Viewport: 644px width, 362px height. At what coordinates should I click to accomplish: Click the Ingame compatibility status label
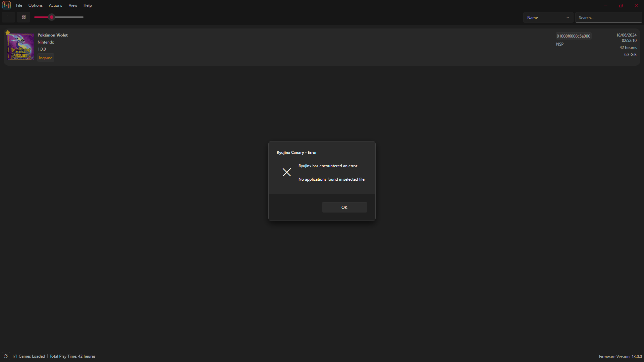point(46,58)
